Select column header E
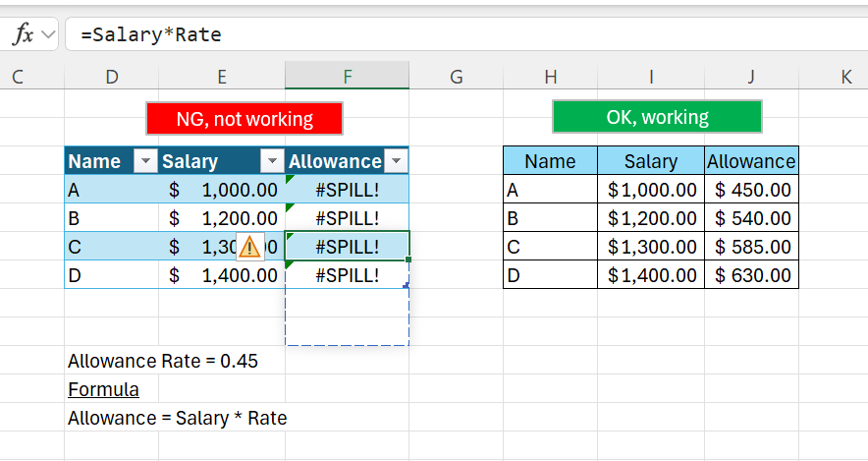 (x=222, y=76)
